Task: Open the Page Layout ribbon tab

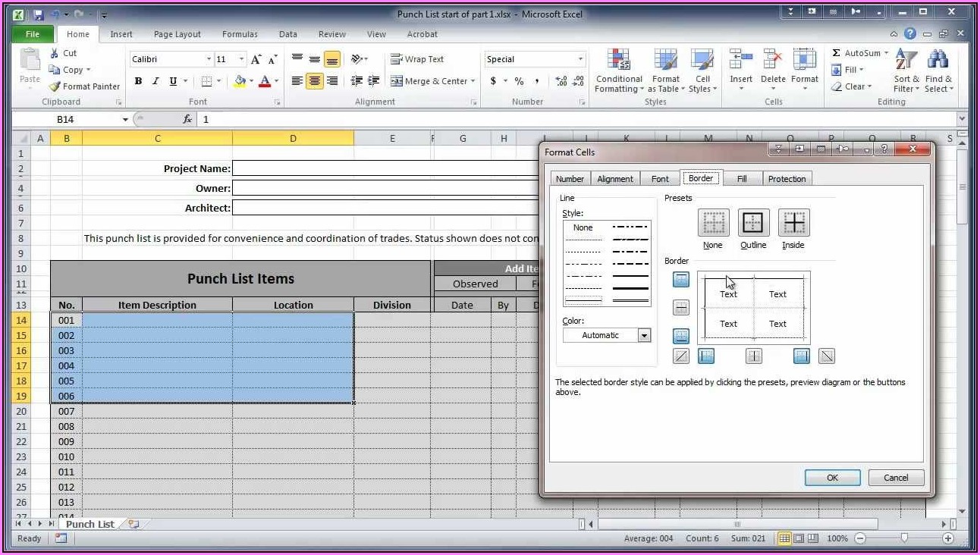Action: (x=177, y=34)
